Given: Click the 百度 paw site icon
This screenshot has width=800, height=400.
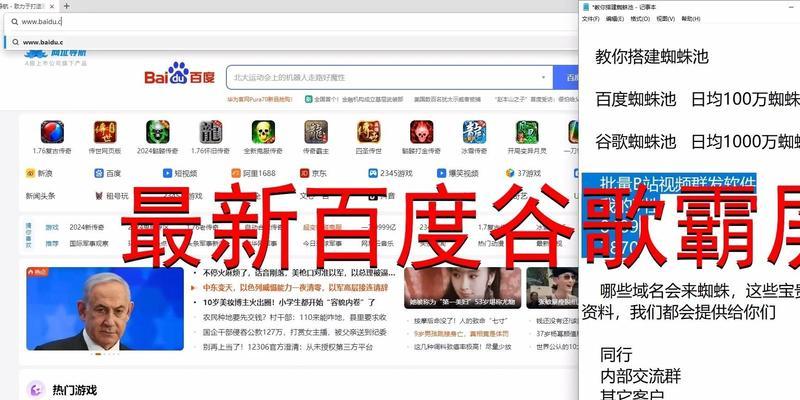Looking at the screenshot, I should coord(99,173).
